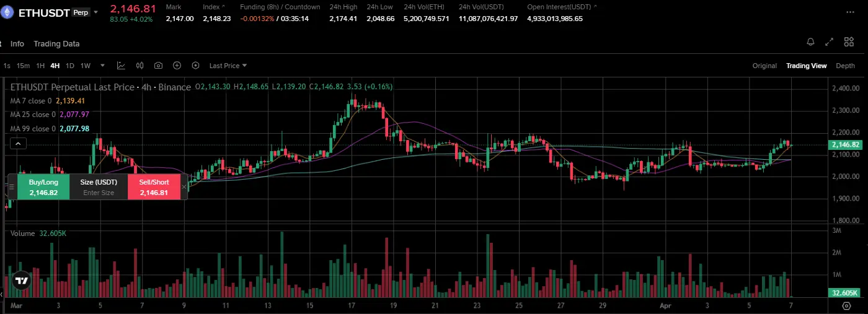Screen dimensions: 868x314
Task: Click the Open Interest(USDT) label
Action: point(560,7)
